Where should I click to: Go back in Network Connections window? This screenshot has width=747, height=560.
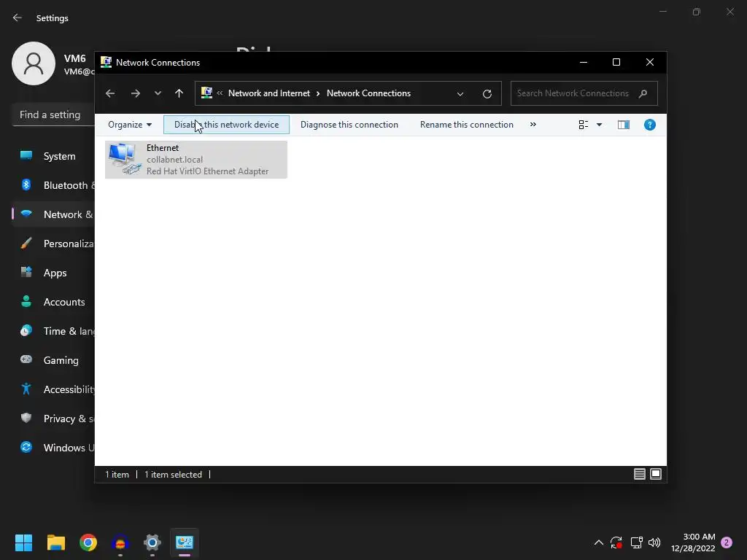pos(110,93)
